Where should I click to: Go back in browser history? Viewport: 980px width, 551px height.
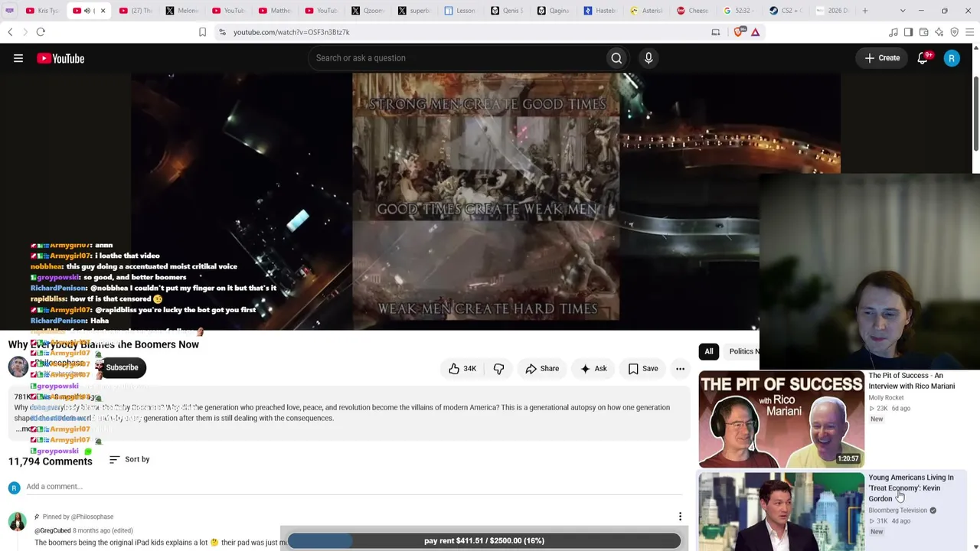pos(10,32)
